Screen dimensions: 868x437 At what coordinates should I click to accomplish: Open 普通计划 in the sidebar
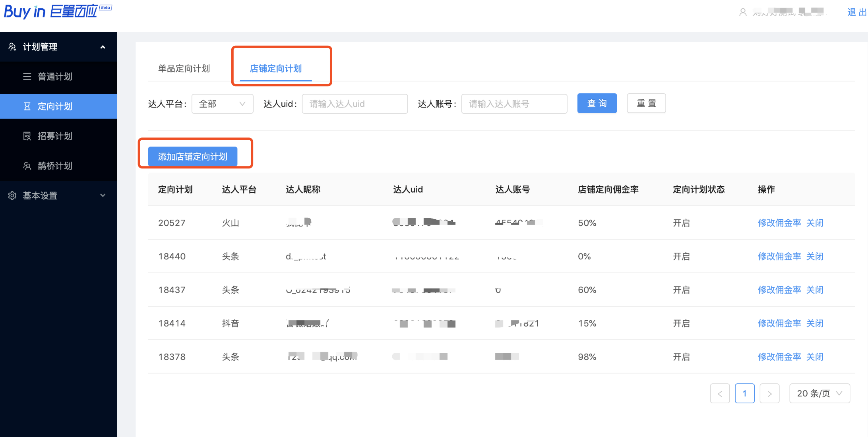click(58, 77)
